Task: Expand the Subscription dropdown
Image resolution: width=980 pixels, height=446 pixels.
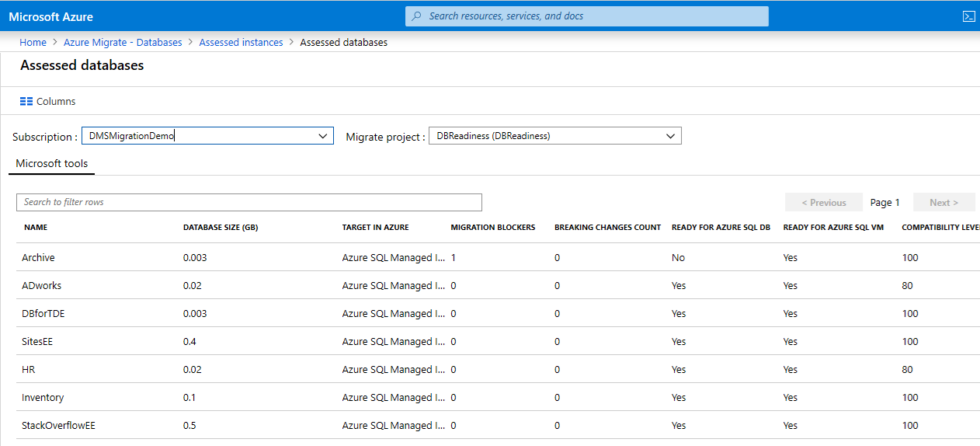Action: tap(324, 136)
